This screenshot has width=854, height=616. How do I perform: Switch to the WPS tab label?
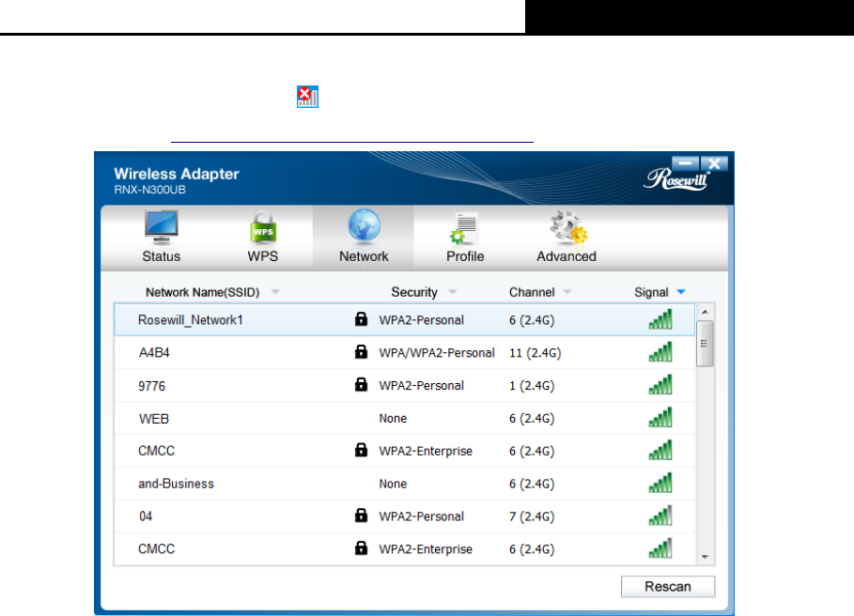(x=262, y=256)
